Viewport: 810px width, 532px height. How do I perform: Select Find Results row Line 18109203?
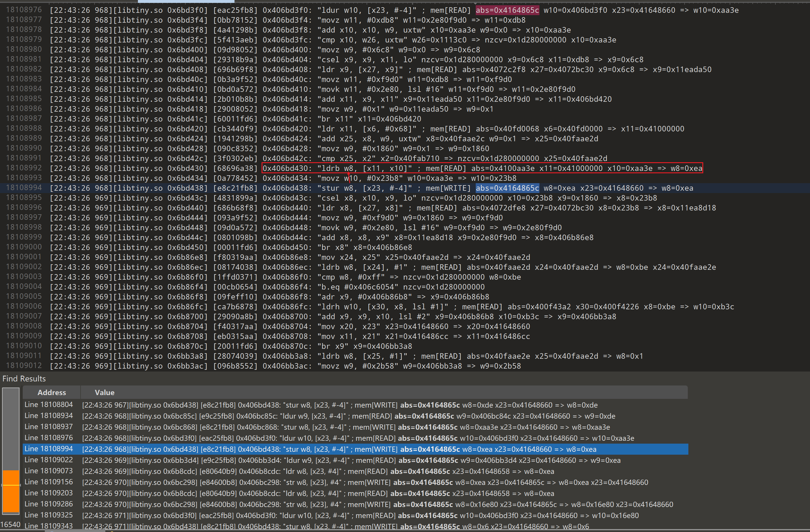(x=355, y=493)
